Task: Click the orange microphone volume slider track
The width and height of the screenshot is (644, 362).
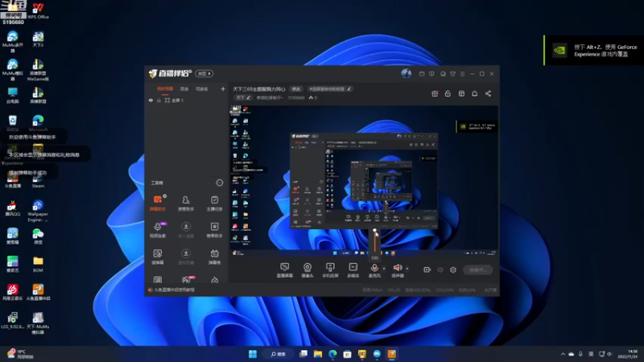Action: point(374,242)
